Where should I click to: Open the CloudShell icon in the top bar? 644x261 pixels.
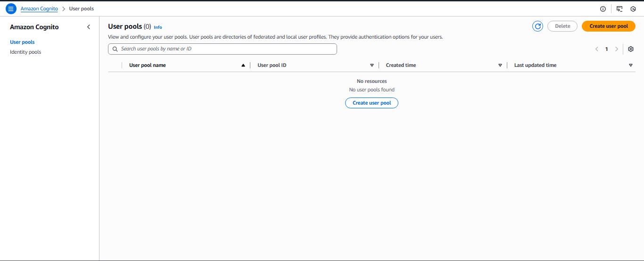click(619, 9)
